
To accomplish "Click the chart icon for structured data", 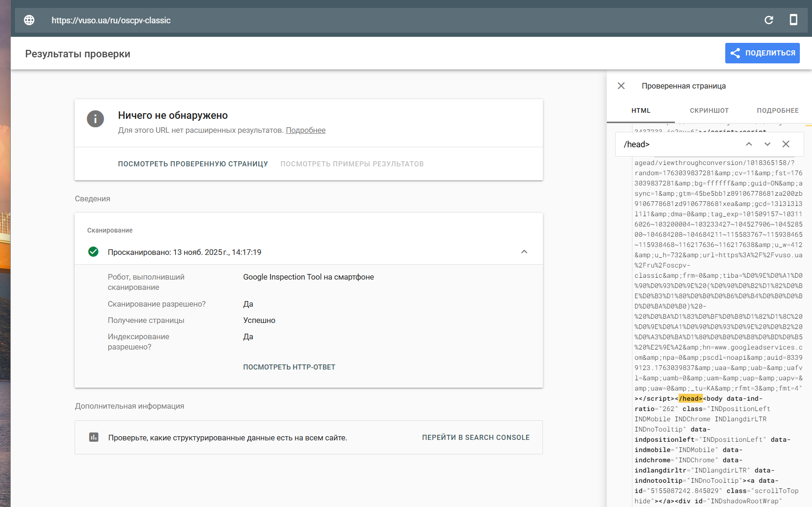I will 94,437.
